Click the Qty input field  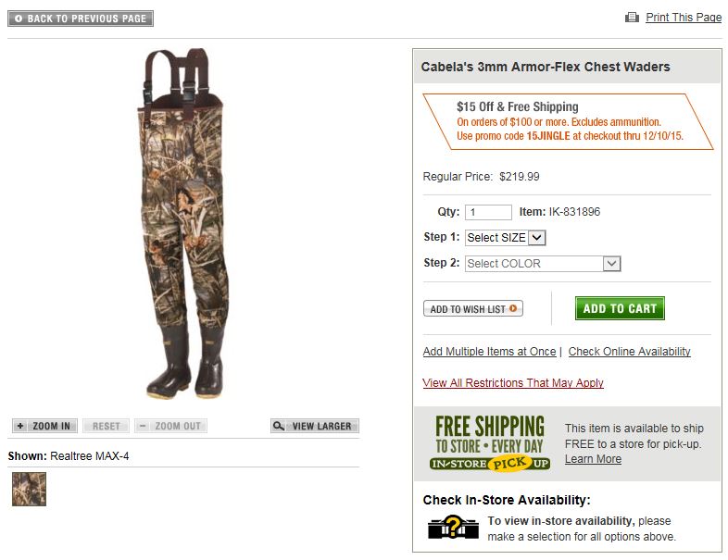point(488,212)
